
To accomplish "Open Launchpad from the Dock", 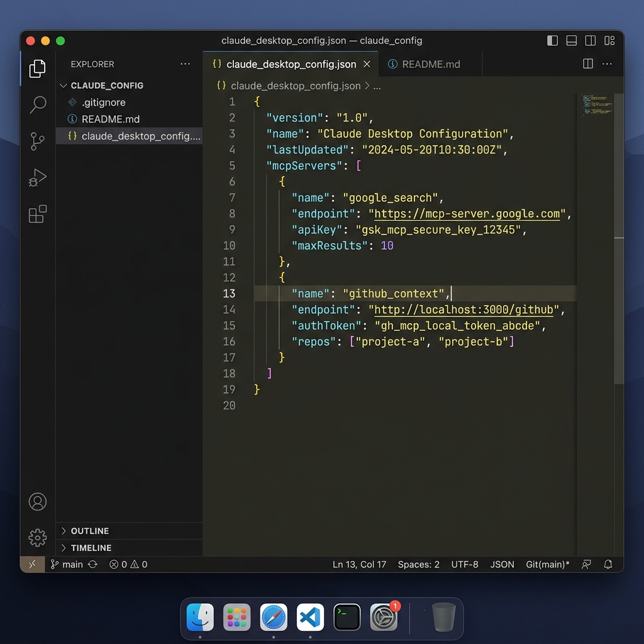I will click(x=236, y=617).
